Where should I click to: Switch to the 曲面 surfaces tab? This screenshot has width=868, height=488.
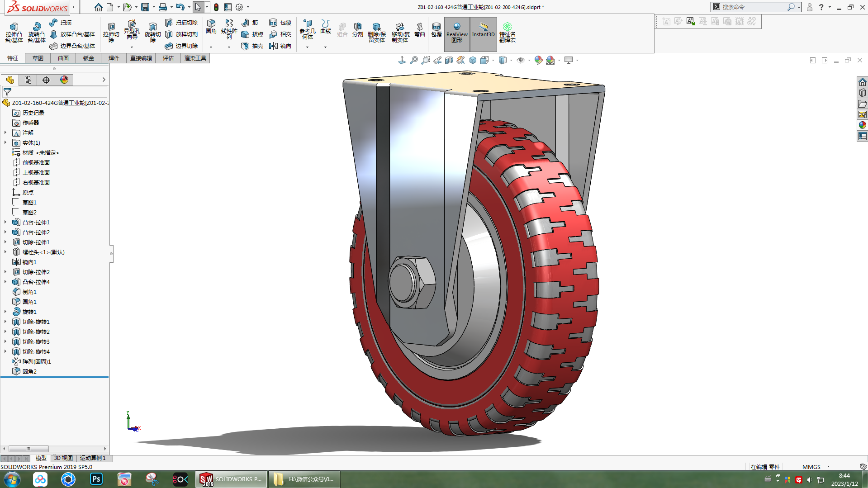[x=63, y=58]
